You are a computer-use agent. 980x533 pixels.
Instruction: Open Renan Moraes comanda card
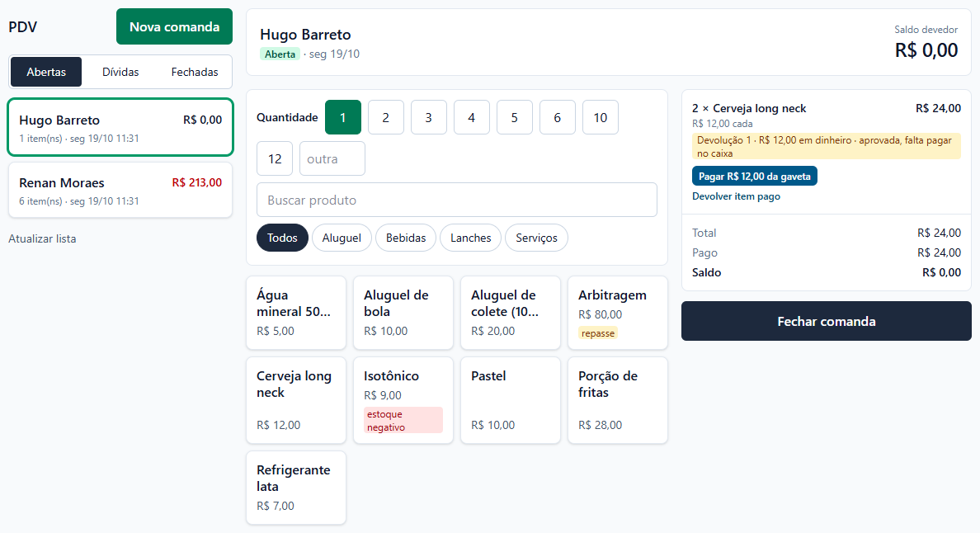coord(120,191)
